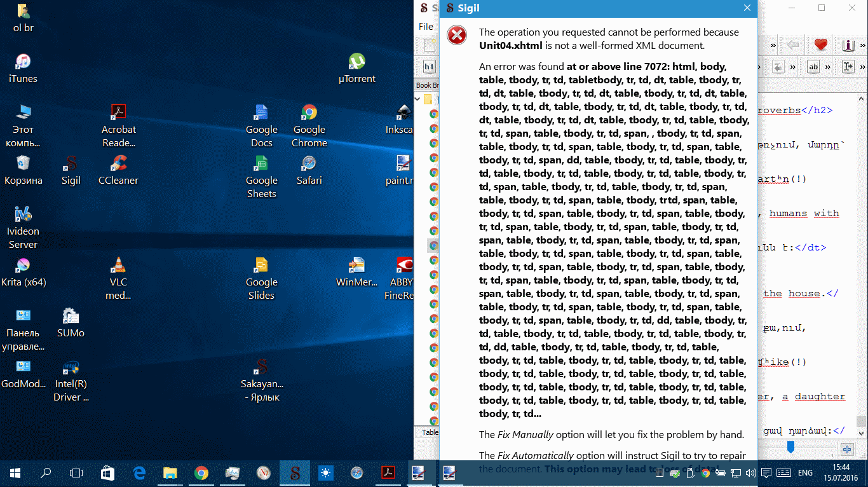868x487 pixels.
Task: Select the Acrobat Reader desktop icon
Action: click(x=119, y=126)
